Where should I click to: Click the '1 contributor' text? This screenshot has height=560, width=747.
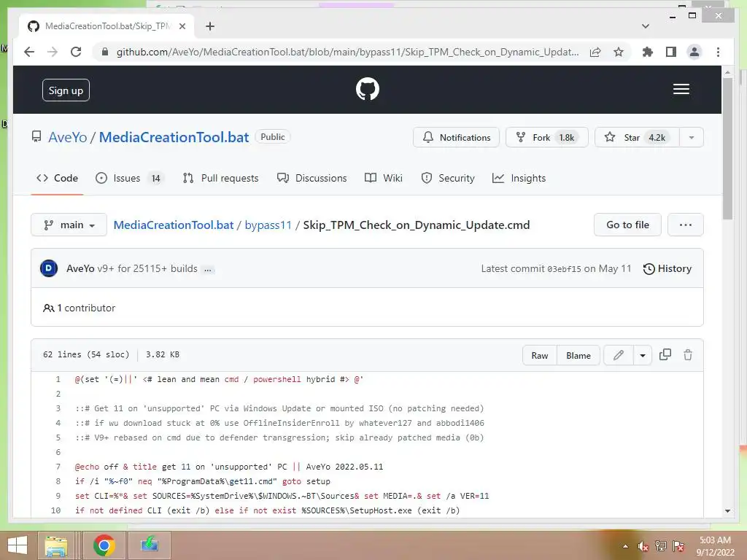coord(86,308)
